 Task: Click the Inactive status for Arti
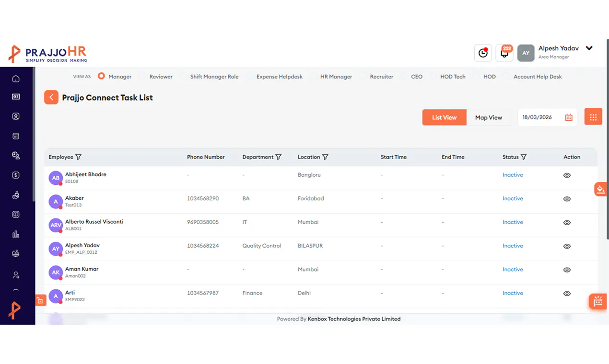coord(513,293)
